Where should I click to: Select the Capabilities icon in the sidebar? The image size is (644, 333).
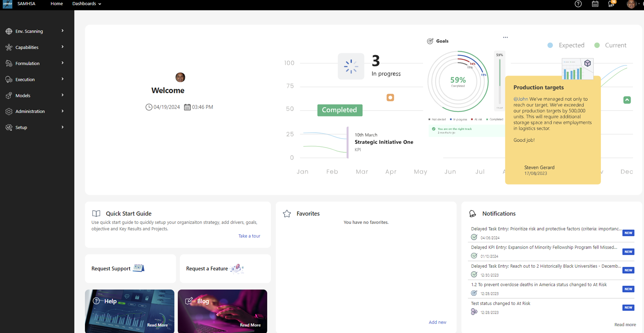tap(9, 47)
